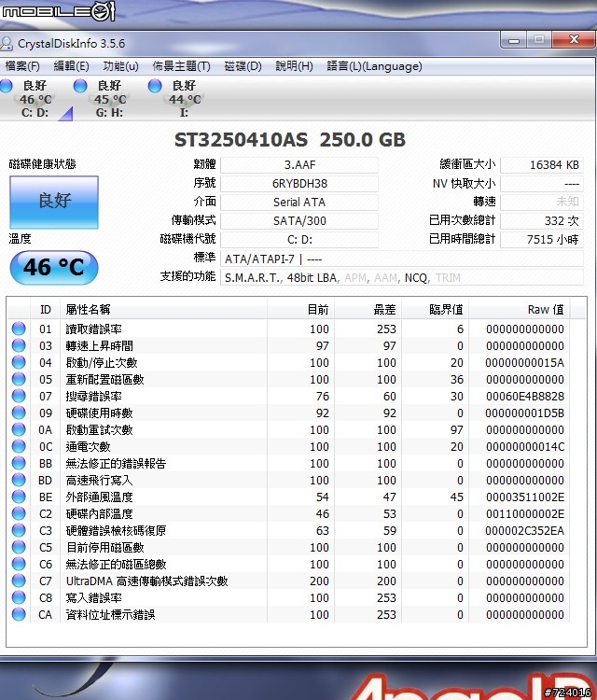
Task: Click the power-on hours field 7515 小時
Action: [x=542, y=240]
